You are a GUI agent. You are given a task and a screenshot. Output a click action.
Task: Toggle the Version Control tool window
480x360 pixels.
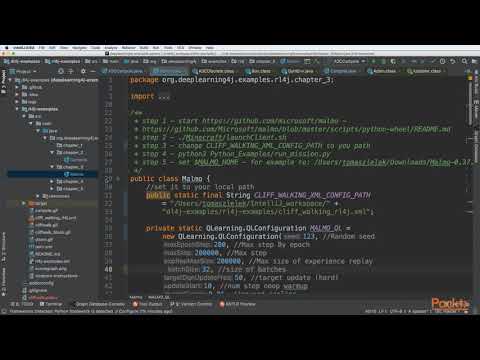(191, 304)
